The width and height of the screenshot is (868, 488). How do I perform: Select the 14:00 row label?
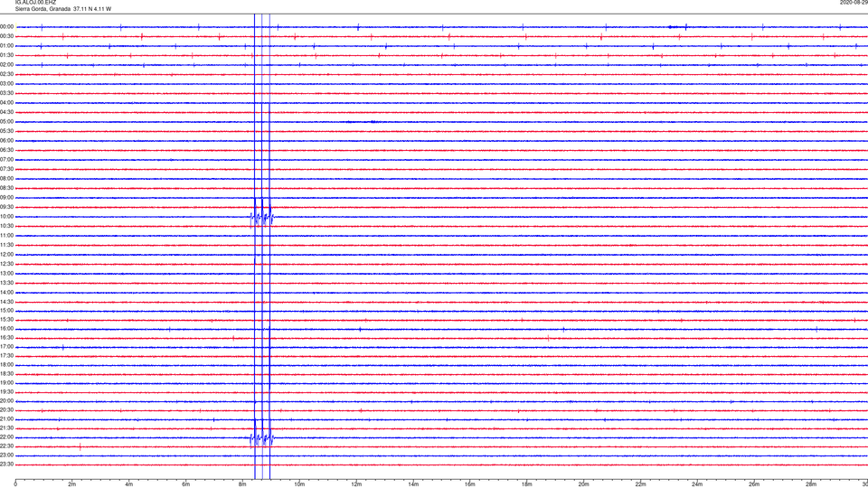pos(6,292)
